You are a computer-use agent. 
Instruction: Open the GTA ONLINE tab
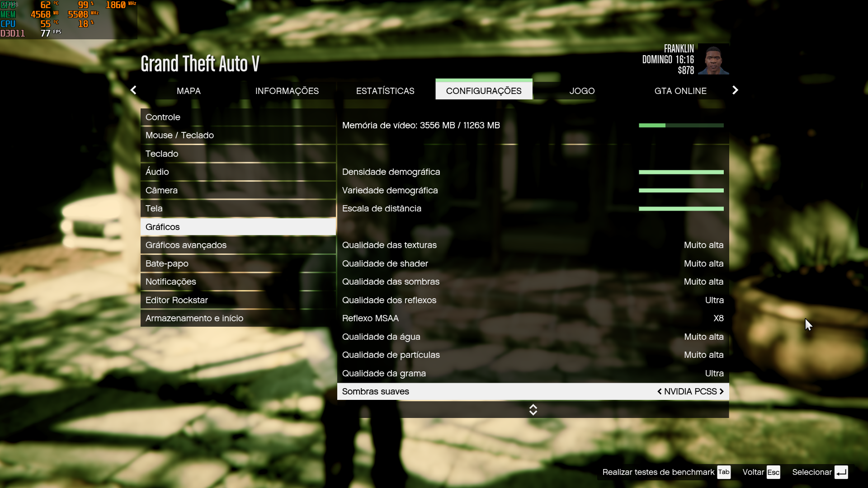pyautogui.click(x=680, y=90)
